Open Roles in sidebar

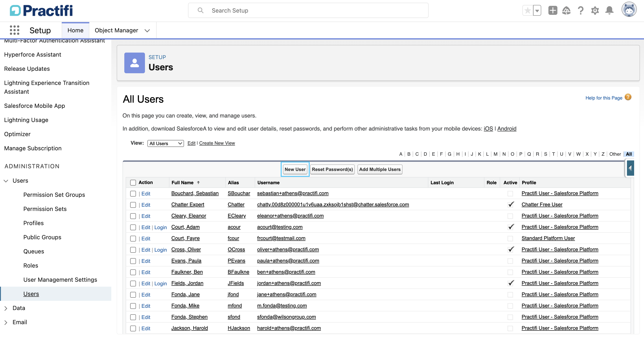pos(31,265)
